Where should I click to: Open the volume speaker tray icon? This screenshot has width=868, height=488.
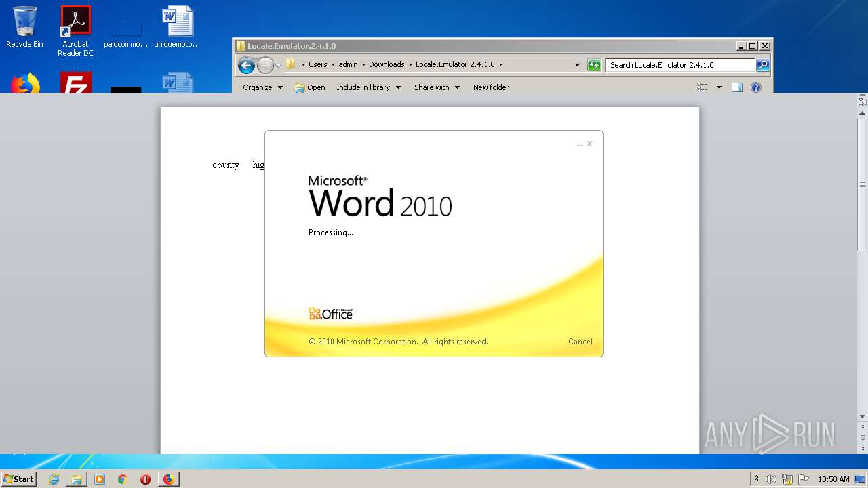(x=771, y=479)
